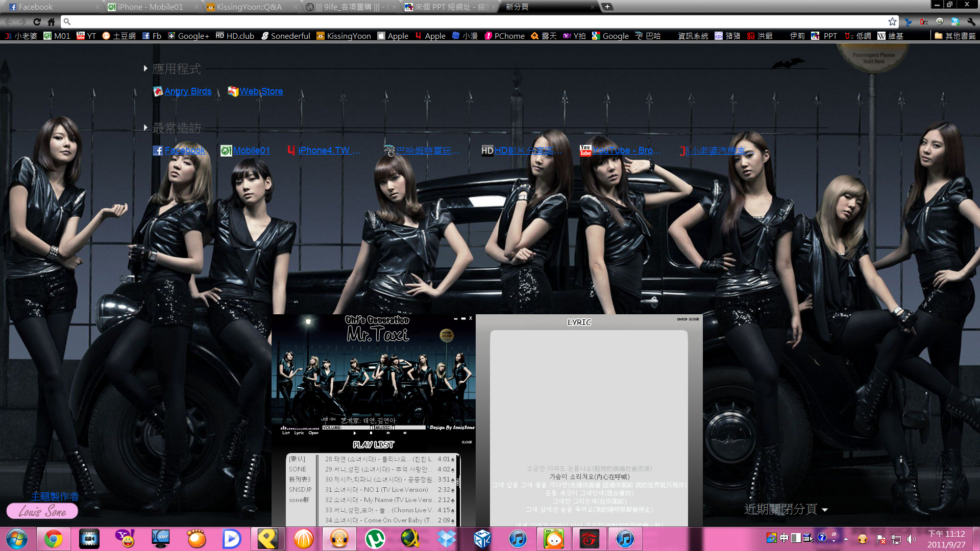Toggle the List panel in the player

(286, 433)
